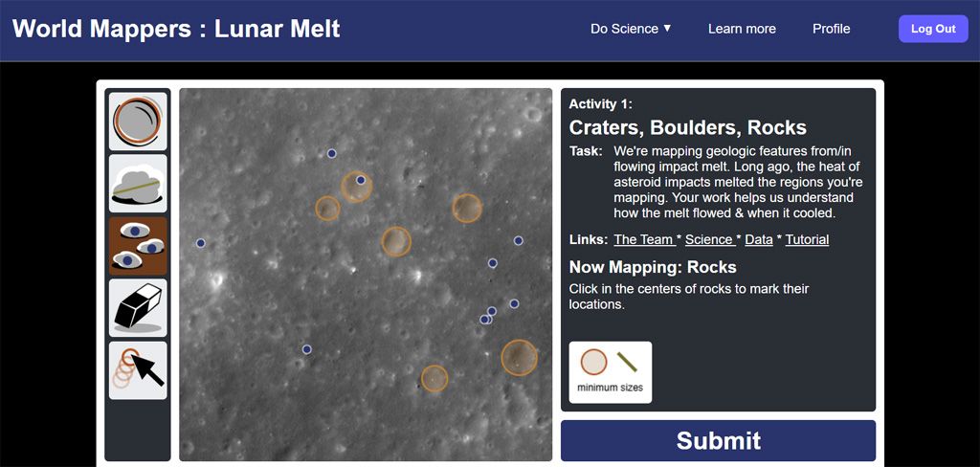Open The Team link
The image size is (980, 467).
coord(644,239)
